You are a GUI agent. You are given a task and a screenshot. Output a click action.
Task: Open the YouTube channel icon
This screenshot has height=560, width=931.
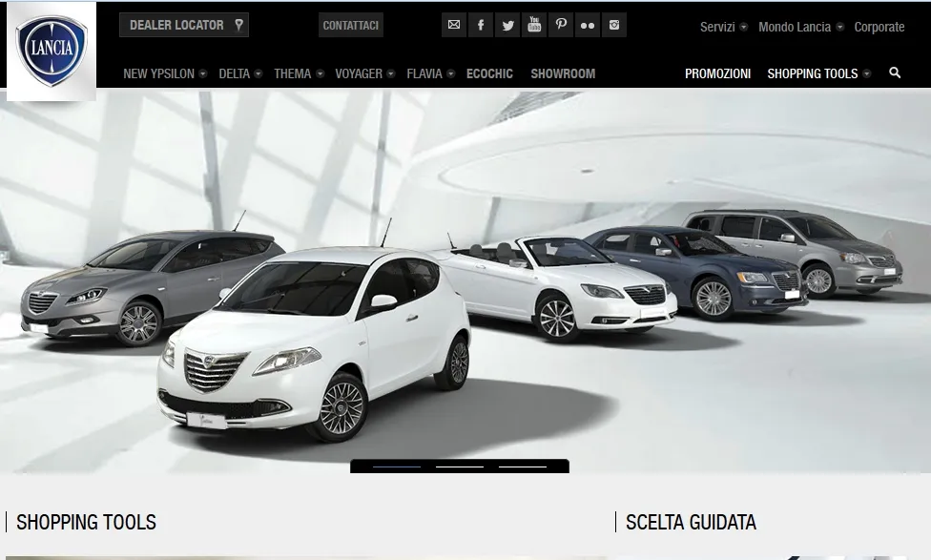(534, 26)
